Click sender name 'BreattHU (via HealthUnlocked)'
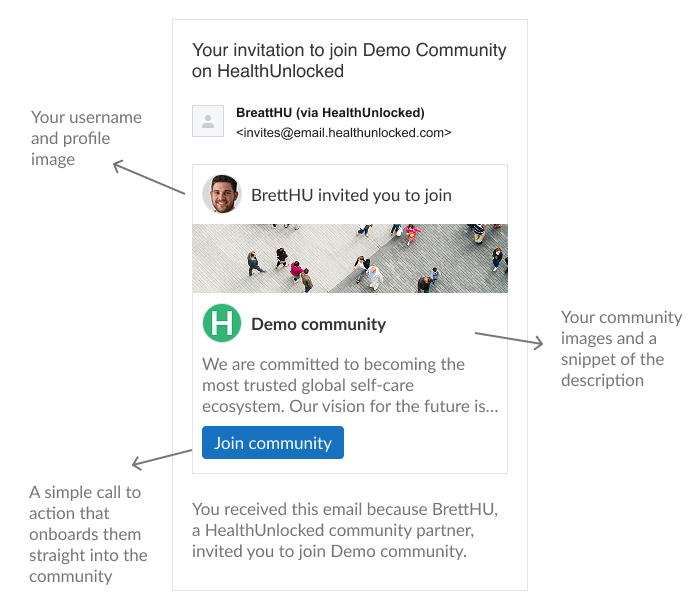The height and width of the screenshot is (610, 700). click(x=330, y=113)
